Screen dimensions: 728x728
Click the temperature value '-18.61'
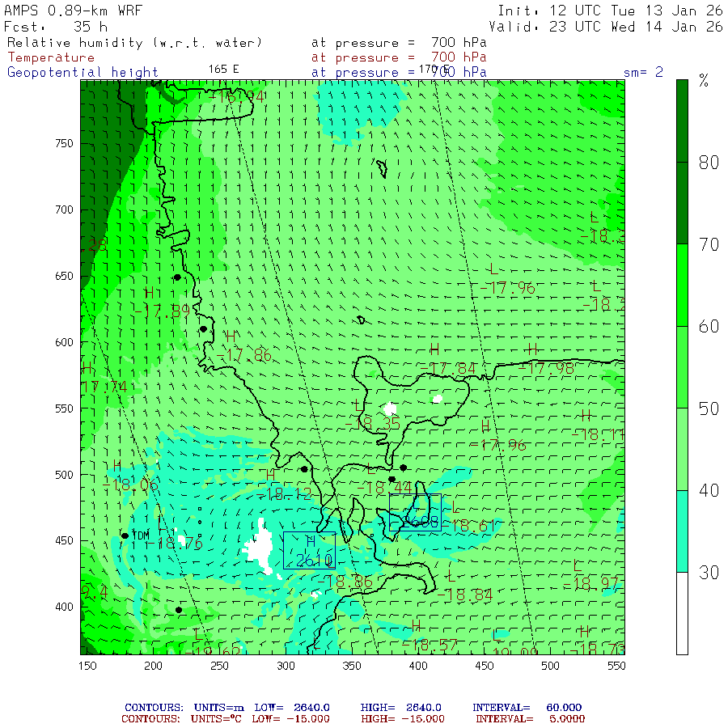pyautogui.click(x=469, y=526)
